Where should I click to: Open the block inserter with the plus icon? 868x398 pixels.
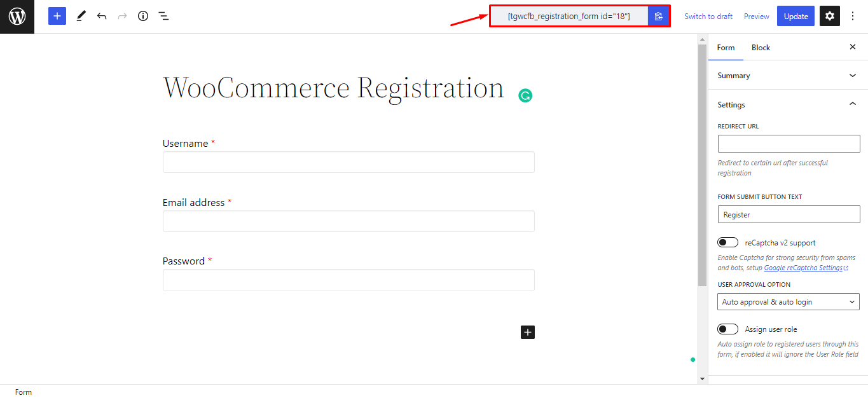click(57, 15)
